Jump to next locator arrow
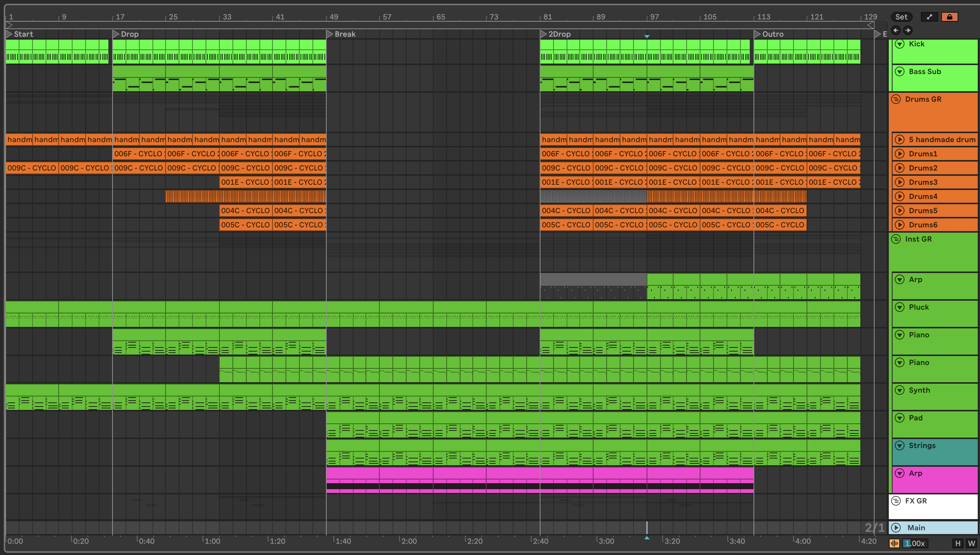980x555 pixels. pyautogui.click(x=907, y=30)
